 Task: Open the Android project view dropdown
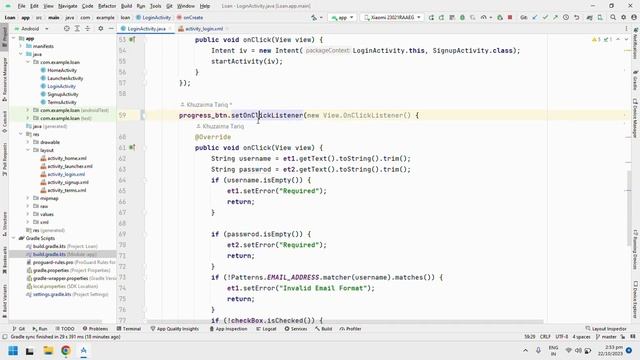coord(31,29)
